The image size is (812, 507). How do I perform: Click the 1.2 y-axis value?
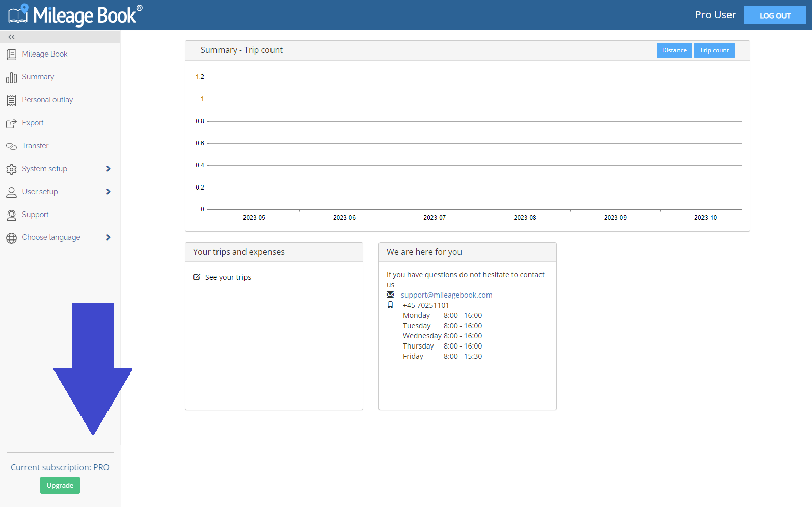click(200, 77)
